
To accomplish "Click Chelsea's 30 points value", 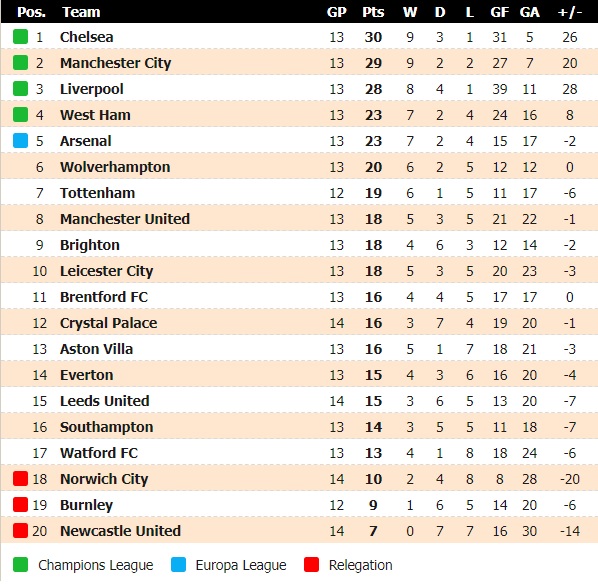I will 373,37.
